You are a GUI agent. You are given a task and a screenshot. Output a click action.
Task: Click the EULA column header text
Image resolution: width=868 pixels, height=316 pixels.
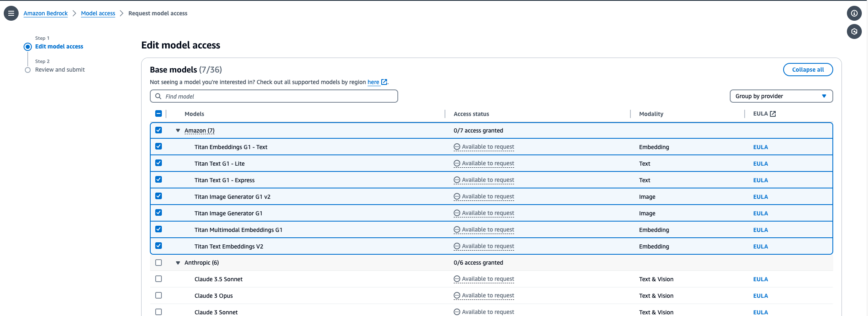pos(760,113)
